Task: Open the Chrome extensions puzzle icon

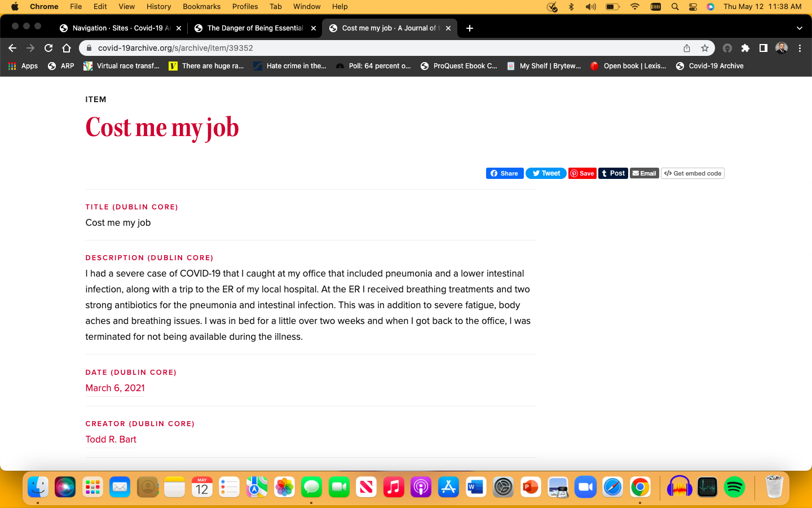Action: click(x=745, y=48)
